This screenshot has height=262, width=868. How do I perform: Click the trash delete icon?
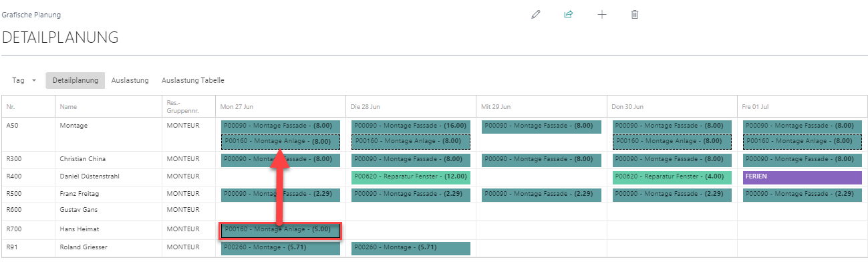(x=635, y=14)
